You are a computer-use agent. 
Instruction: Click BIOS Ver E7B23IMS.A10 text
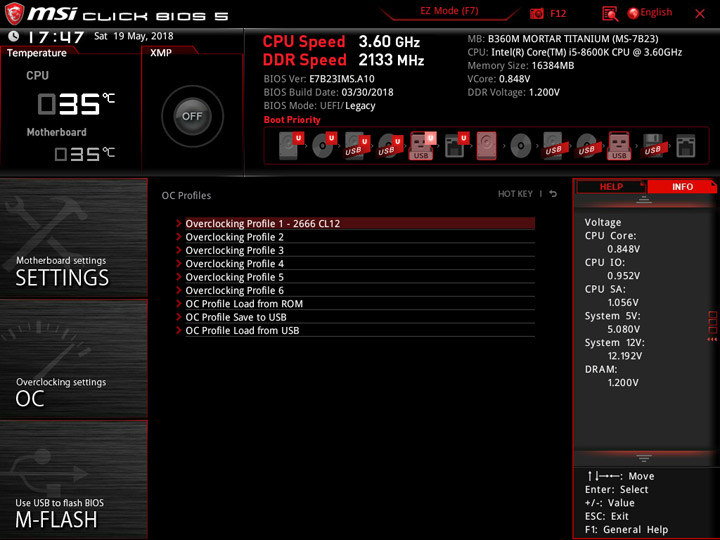point(319,79)
